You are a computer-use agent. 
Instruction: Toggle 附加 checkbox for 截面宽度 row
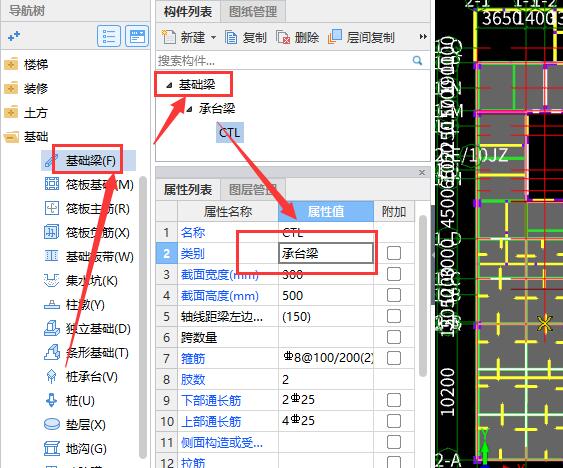(394, 274)
